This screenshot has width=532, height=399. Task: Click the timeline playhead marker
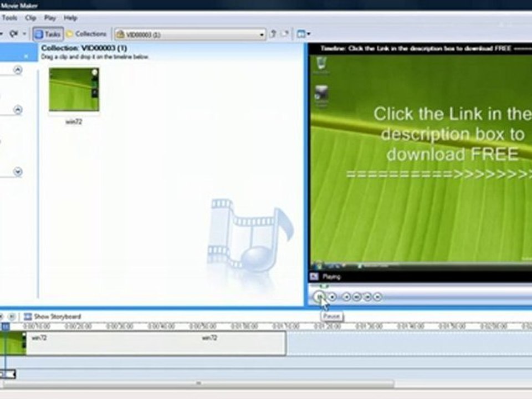click(6, 326)
